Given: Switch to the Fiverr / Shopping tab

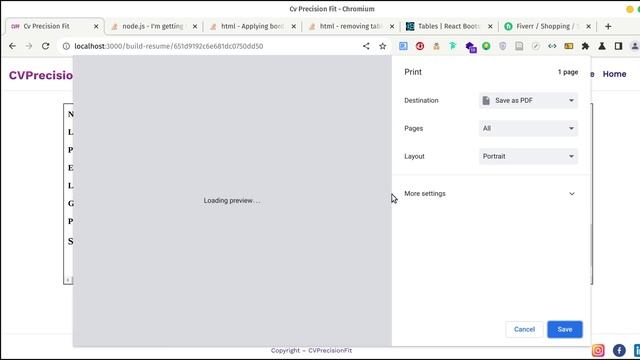Looking at the screenshot, I should (x=548, y=26).
